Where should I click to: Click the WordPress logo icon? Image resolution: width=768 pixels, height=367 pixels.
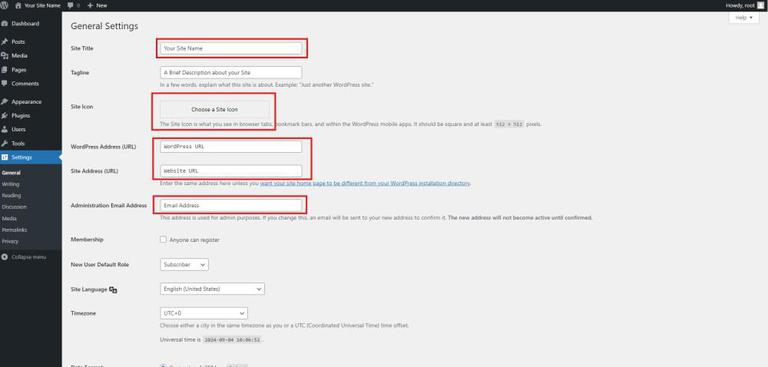pos(4,5)
